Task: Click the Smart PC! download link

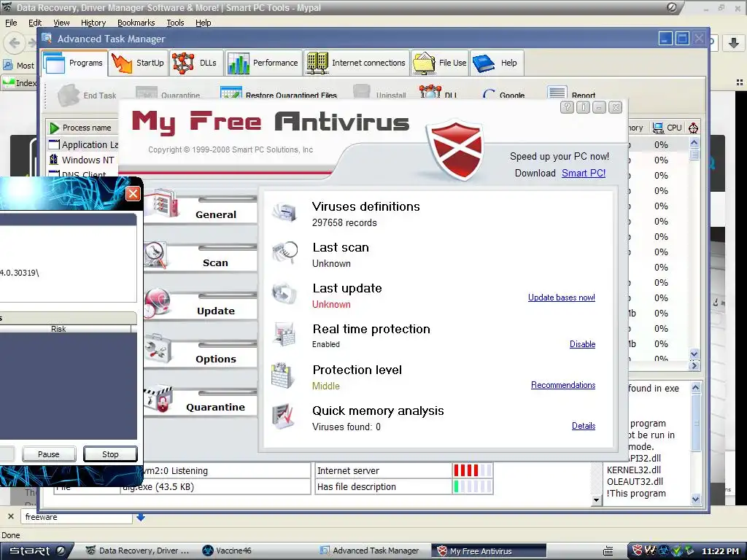Action: (583, 173)
